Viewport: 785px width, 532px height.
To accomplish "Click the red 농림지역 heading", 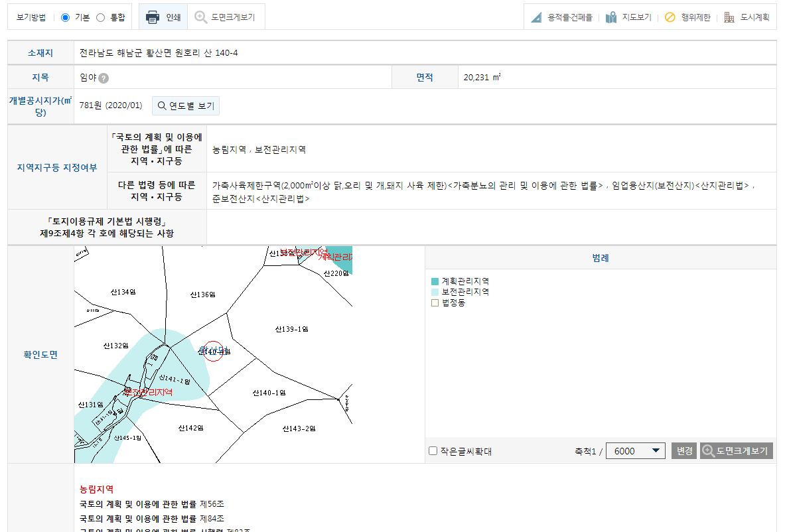I will click(x=97, y=490).
